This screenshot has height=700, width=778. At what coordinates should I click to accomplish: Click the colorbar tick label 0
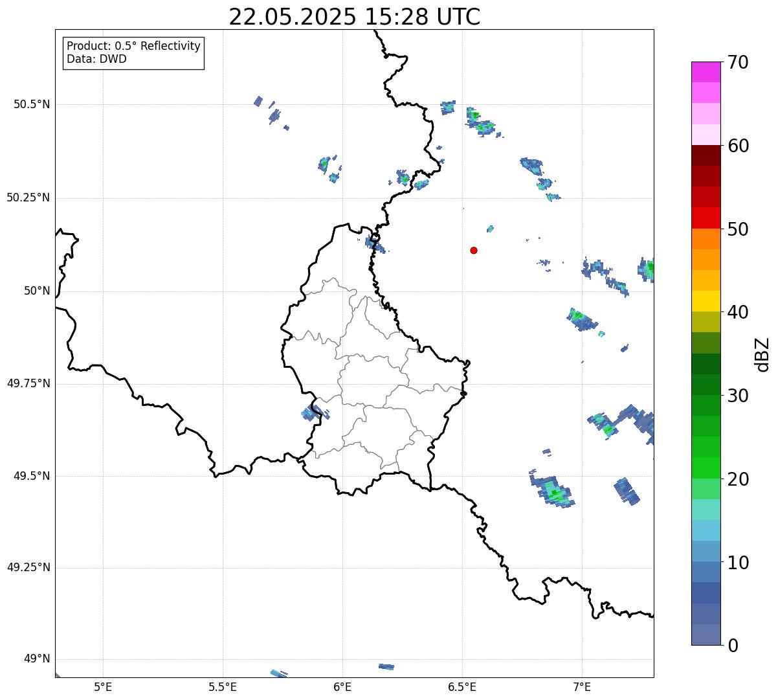(x=733, y=646)
